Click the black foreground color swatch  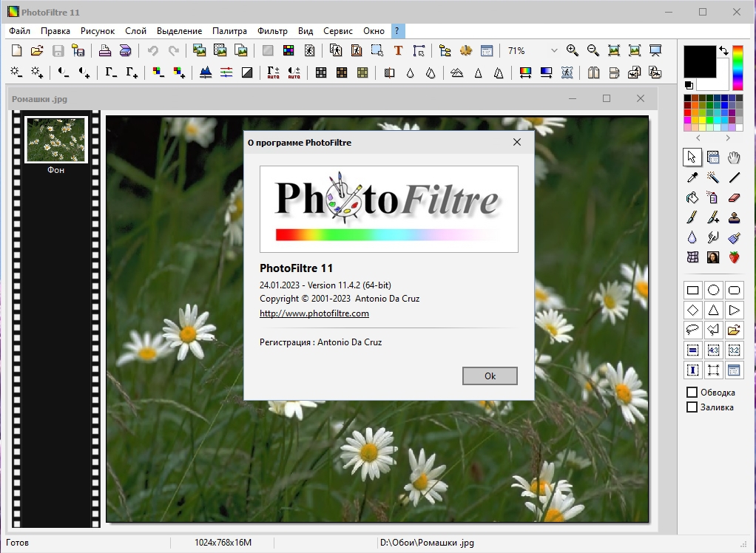(x=700, y=61)
